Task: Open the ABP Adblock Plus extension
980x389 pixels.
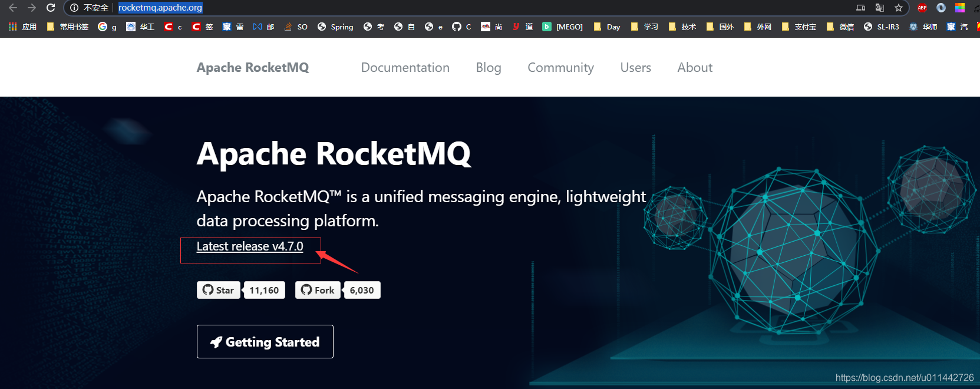Action: (x=922, y=8)
